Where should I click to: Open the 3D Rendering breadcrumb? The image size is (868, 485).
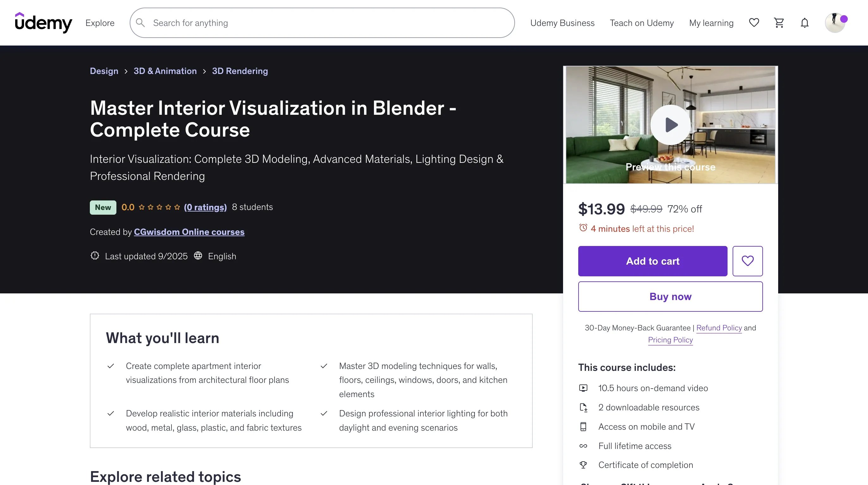240,71
